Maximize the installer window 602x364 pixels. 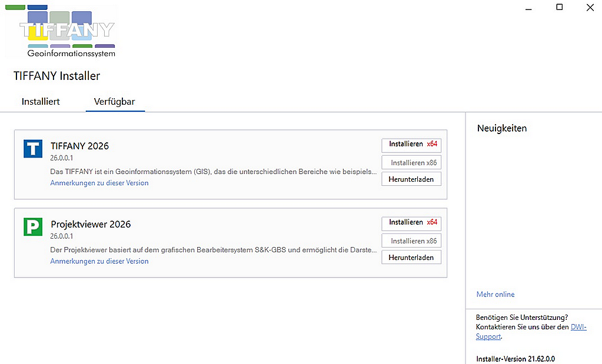559,8
